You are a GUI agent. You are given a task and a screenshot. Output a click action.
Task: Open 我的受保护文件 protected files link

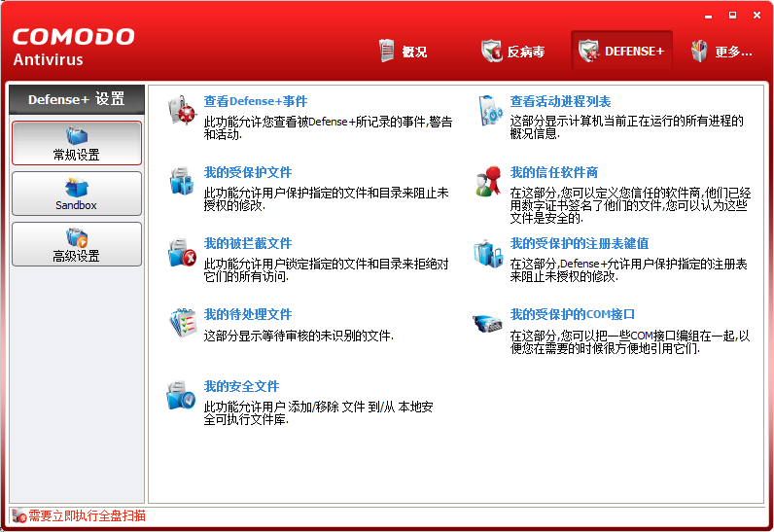248,172
